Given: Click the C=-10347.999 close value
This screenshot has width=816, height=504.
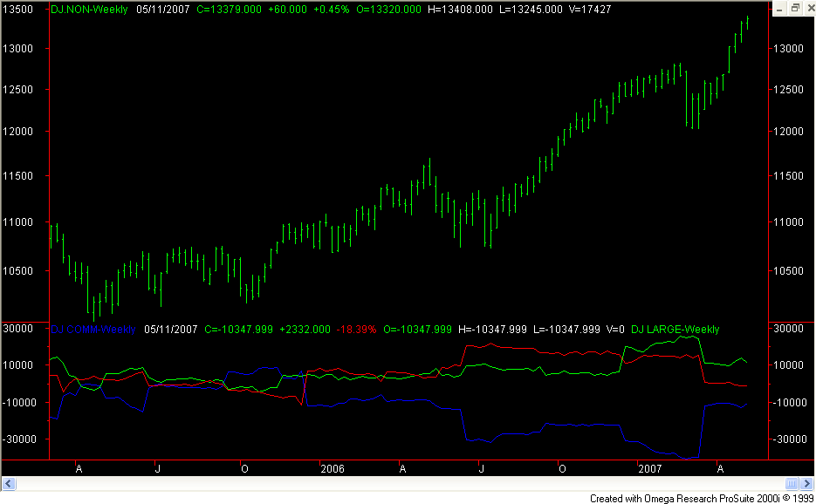Looking at the screenshot, I should click(239, 330).
